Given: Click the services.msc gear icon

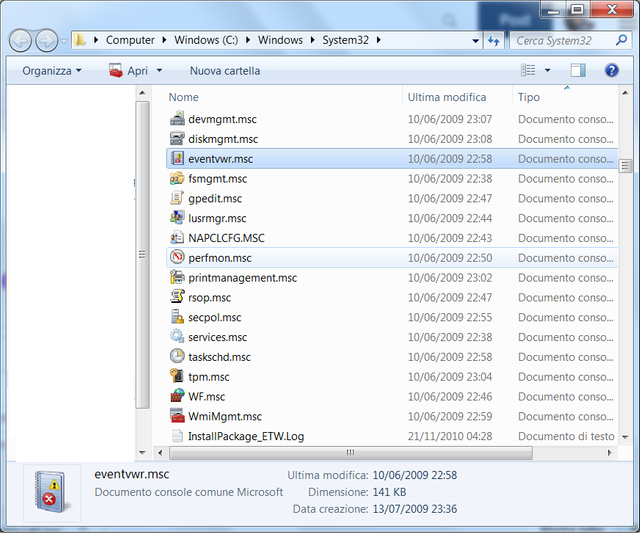Looking at the screenshot, I should 177,337.
